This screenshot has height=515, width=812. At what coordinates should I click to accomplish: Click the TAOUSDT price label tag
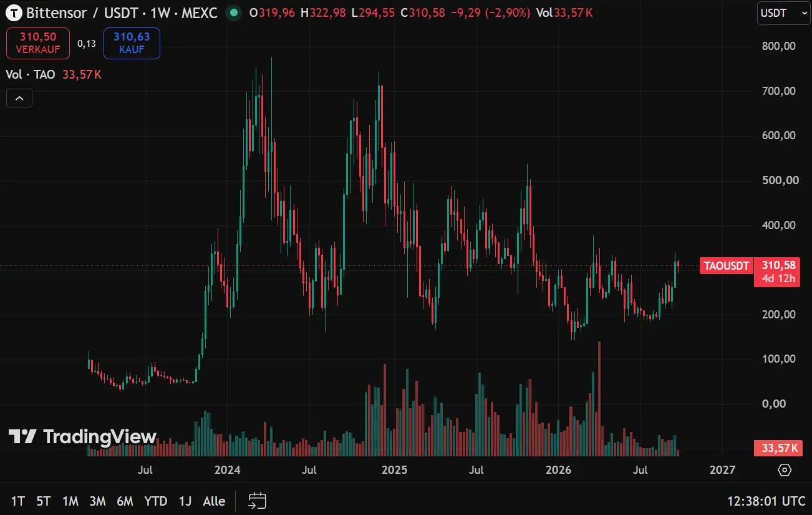[726, 266]
